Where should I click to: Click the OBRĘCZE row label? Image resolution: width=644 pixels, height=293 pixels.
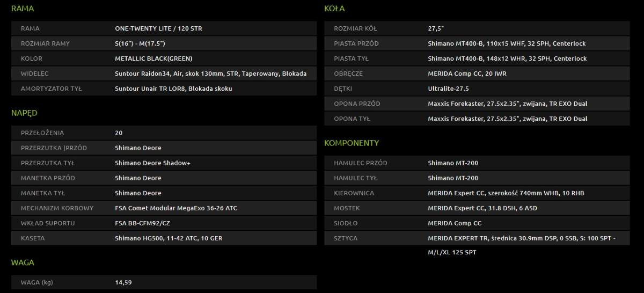coord(348,74)
